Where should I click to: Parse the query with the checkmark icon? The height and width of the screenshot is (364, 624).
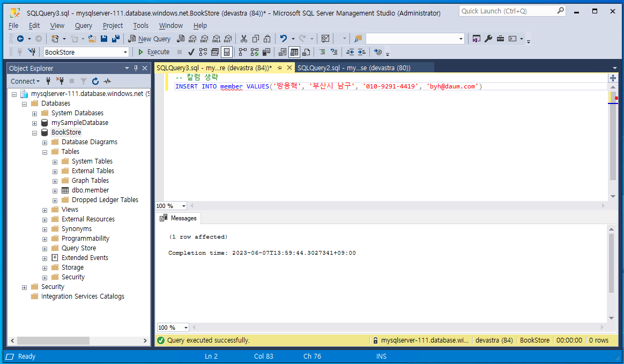coord(191,52)
